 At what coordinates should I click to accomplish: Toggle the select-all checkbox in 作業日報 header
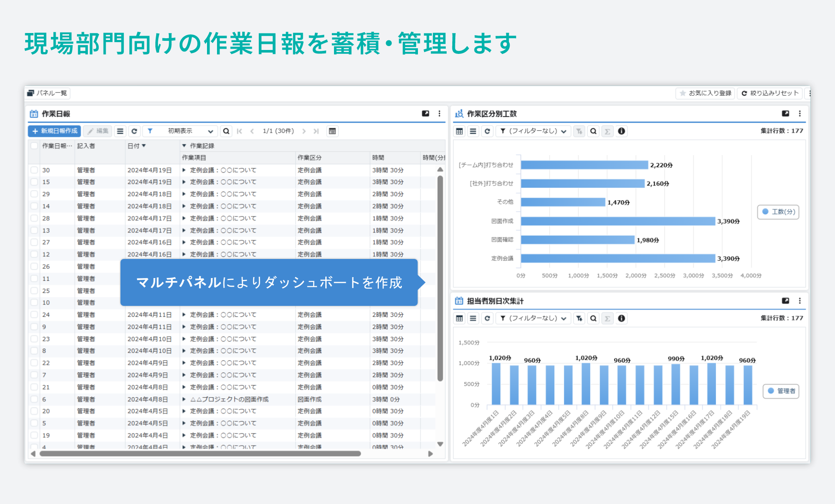coord(34,146)
